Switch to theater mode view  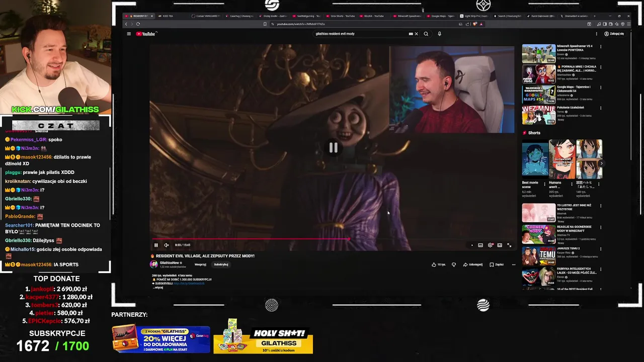point(500,245)
